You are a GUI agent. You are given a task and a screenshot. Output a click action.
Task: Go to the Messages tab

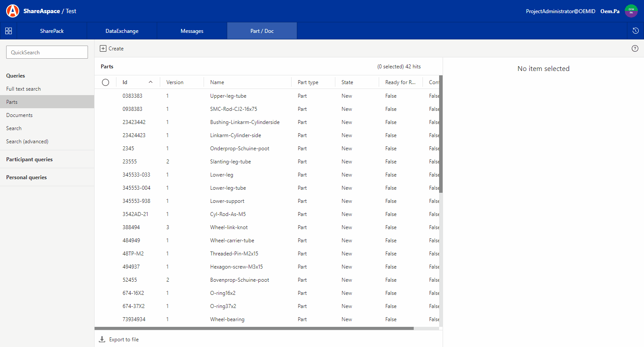192,31
